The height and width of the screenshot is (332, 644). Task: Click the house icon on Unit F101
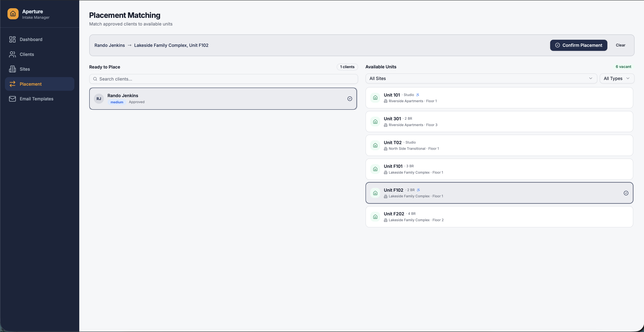375,169
